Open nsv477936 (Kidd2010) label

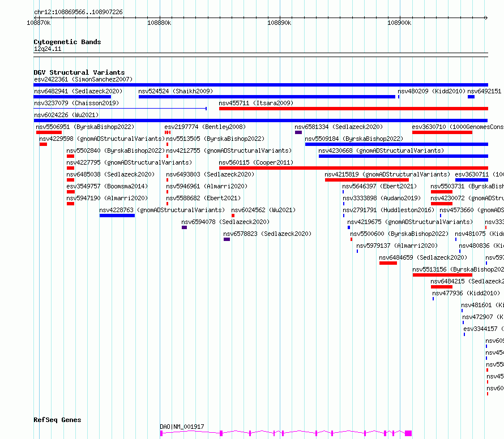466,293
